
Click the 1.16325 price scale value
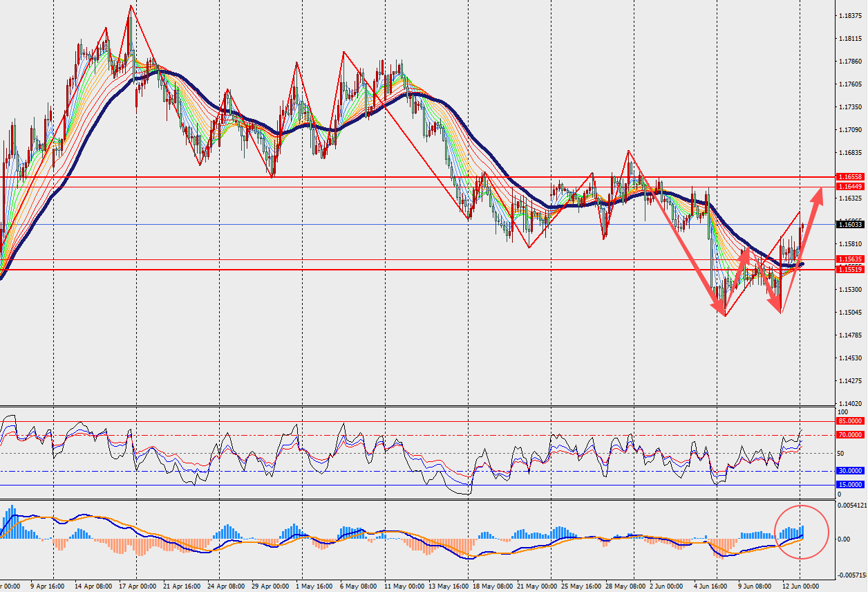pyautogui.click(x=849, y=198)
